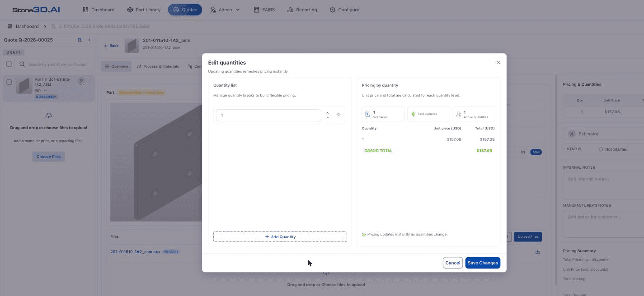
Task: Click the part thumbnail in sidebar
Action: [x=24, y=85]
